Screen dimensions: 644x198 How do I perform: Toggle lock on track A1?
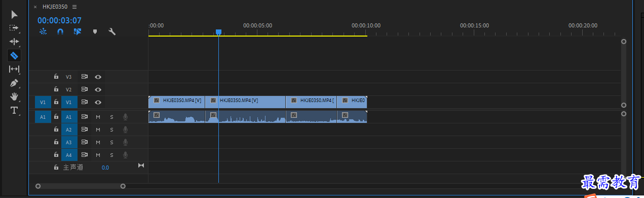point(56,117)
